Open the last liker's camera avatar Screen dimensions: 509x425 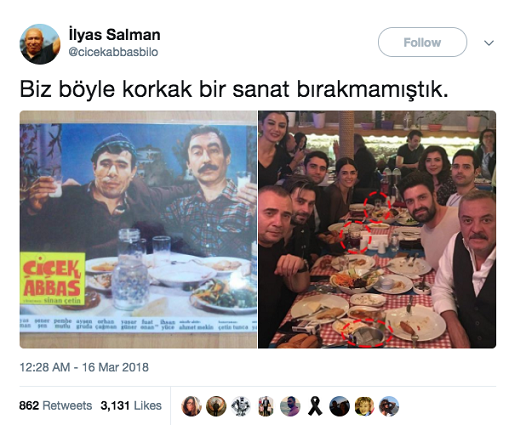pos(389,406)
